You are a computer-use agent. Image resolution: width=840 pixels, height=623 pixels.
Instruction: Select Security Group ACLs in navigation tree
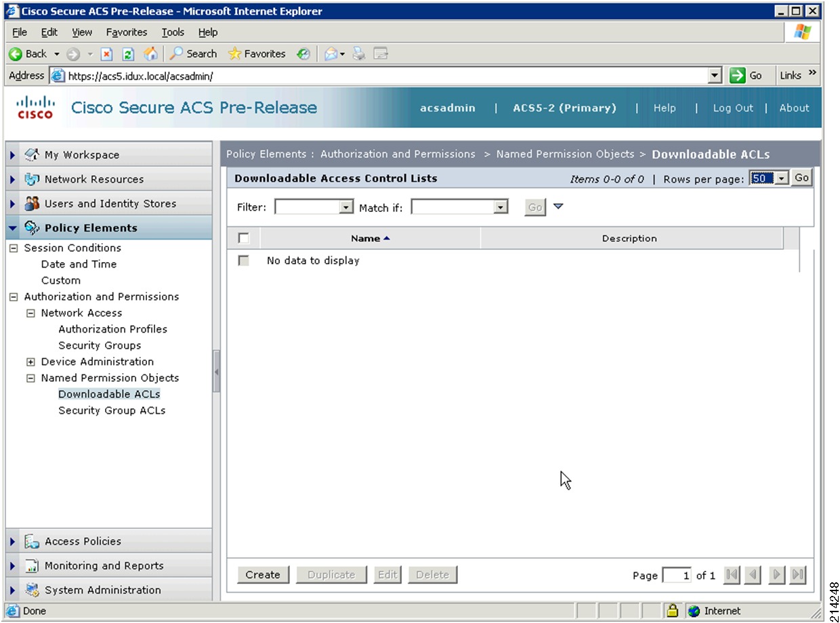tap(112, 411)
